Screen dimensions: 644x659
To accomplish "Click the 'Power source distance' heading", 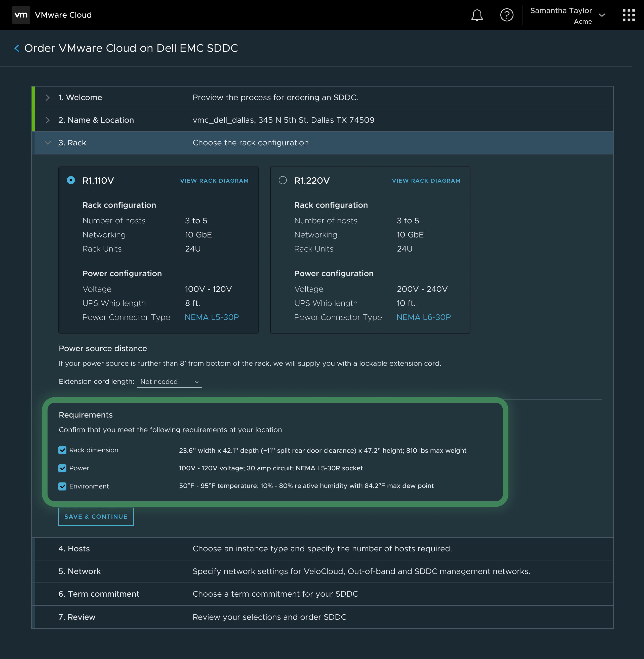I will [x=103, y=349].
